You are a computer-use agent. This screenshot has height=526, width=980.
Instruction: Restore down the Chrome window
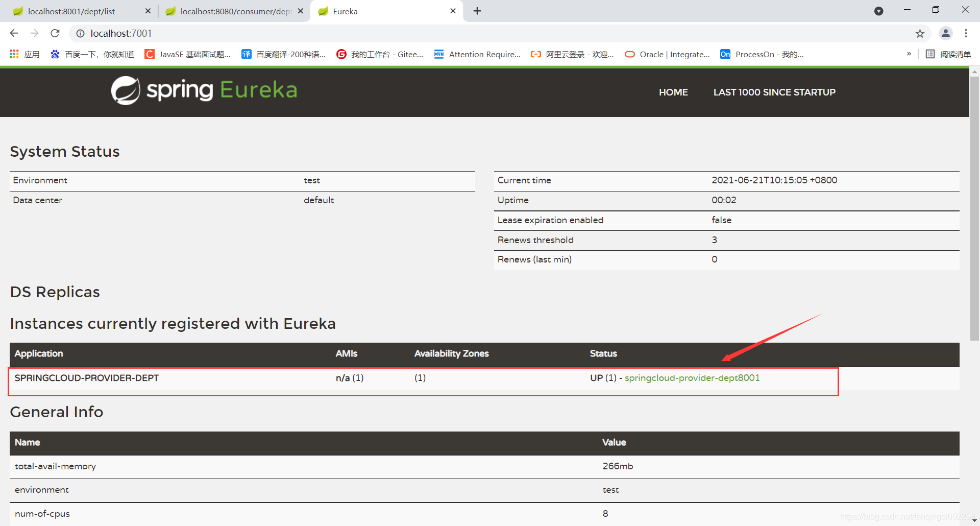pyautogui.click(x=936, y=10)
